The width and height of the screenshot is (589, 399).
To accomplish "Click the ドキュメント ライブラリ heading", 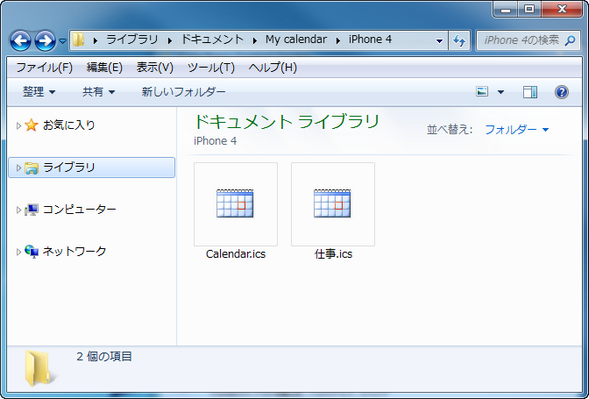I will pos(287,122).
